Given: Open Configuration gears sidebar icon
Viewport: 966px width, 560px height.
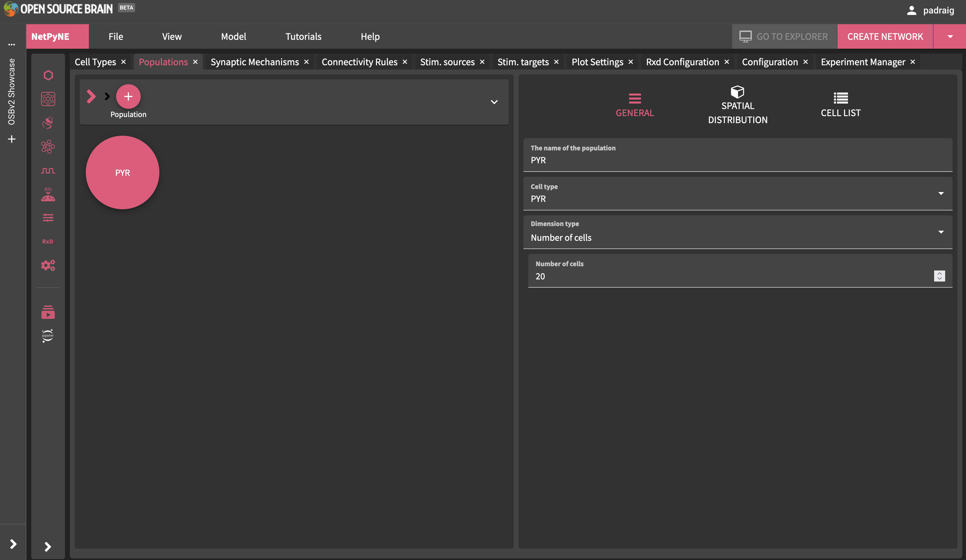Looking at the screenshot, I should point(48,265).
